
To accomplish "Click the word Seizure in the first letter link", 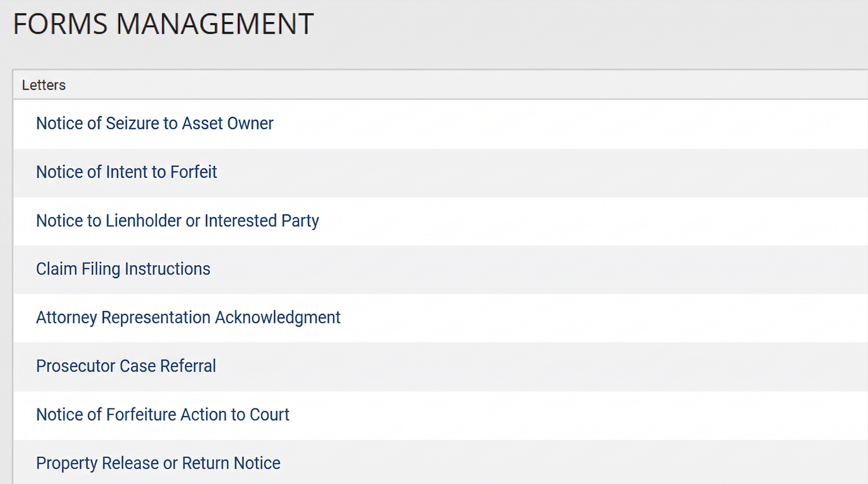I will pyautogui.click(x=132, y=123).
